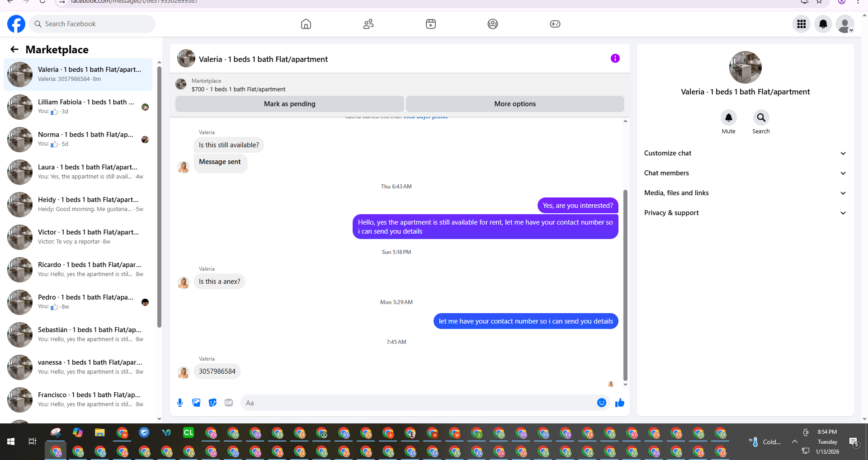Open Gaming icon in top nav
This screenshot has width=868, height=460.
click(x=555, y=24)
